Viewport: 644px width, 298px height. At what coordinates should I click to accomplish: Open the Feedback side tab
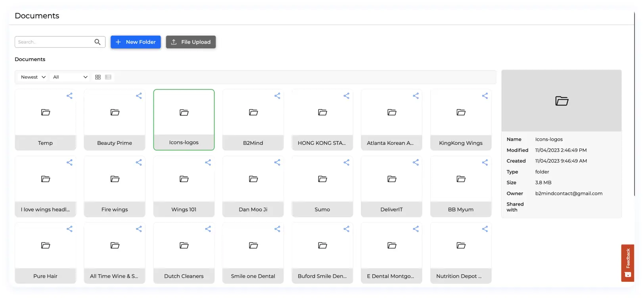627,263
